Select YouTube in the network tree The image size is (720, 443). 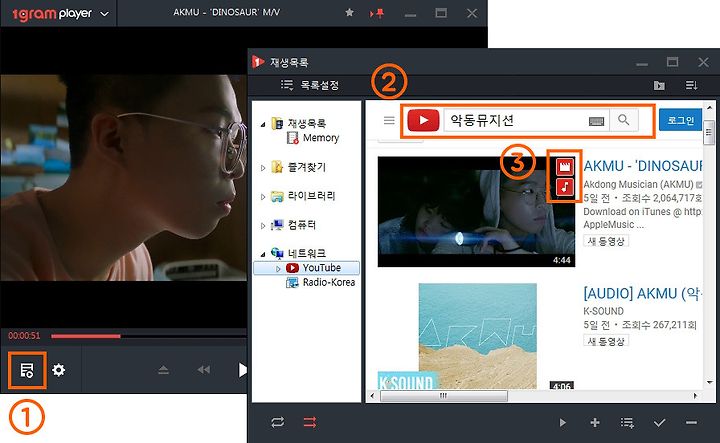[321, 268]
